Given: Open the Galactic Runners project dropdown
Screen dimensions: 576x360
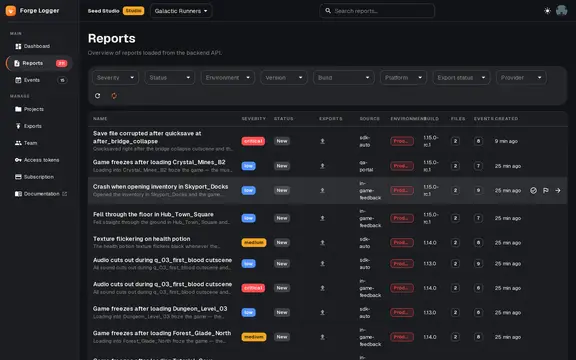Looking at the screenshot, I should pos(181,11).
